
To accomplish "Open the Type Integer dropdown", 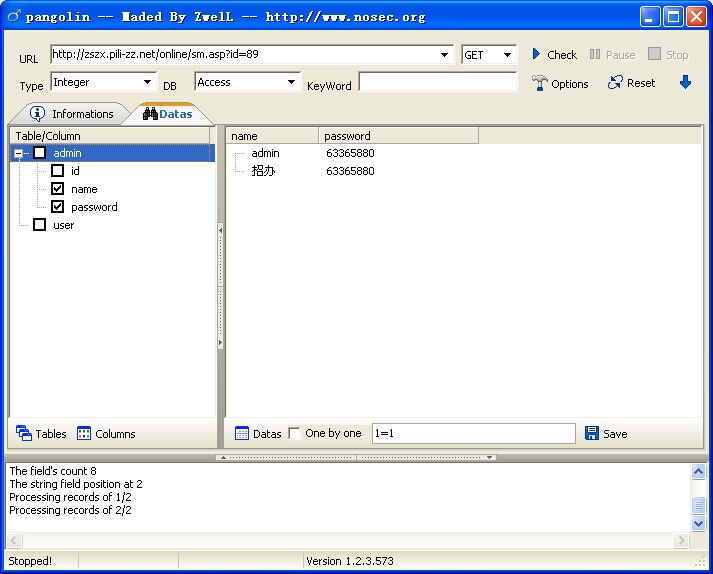I will pyautogui.click(x=147, y=82).
